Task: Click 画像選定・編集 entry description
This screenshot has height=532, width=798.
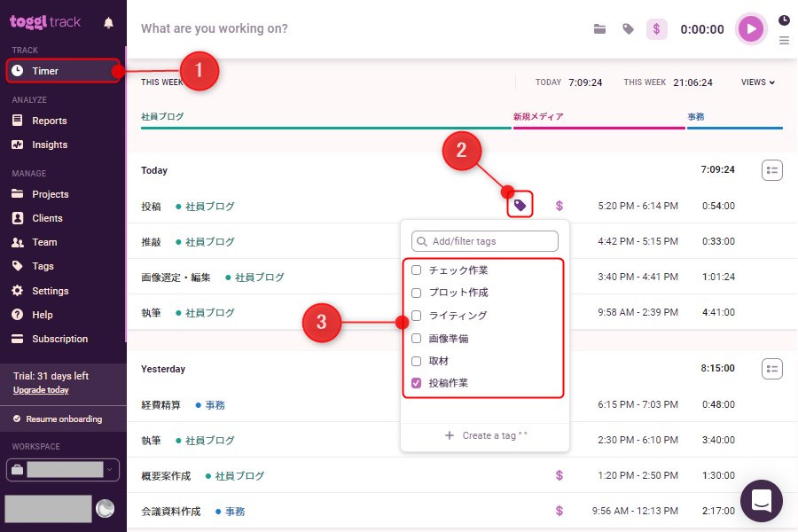Action: pos(176,278)
